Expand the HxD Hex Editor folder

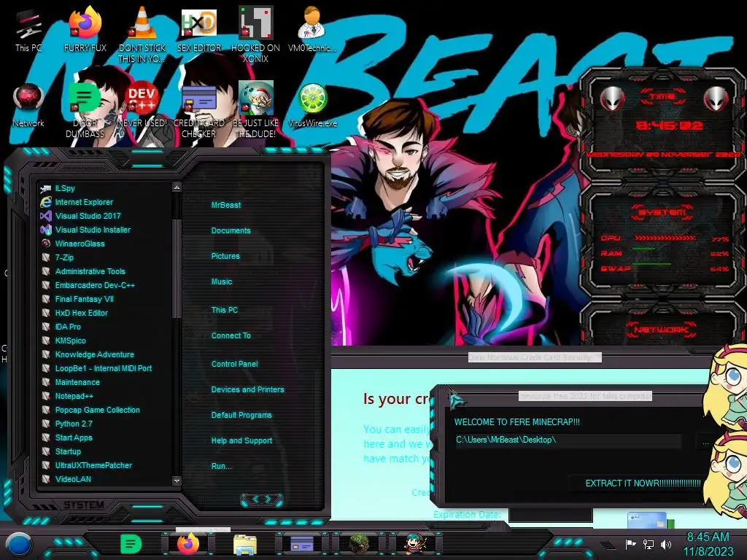coord(82,313)
